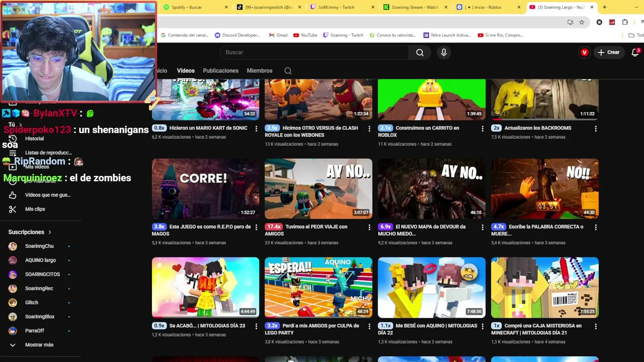Open the Nitro Launch Activa bookmark
This screenshot has width=644, height=362.
pos(447,35)
